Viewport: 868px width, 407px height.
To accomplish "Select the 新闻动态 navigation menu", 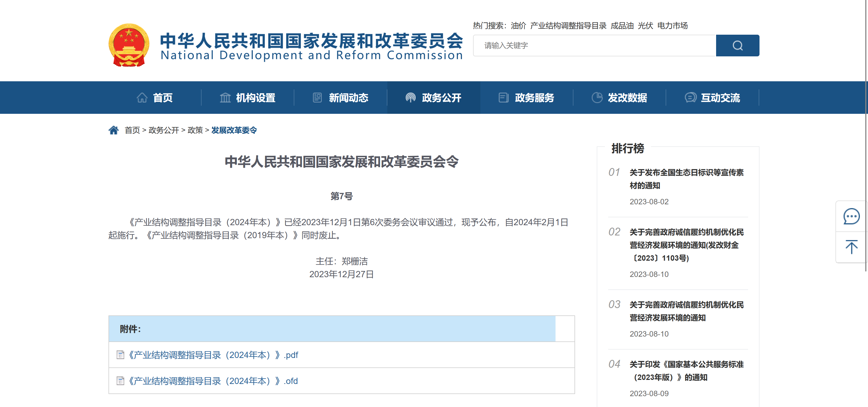I will click(x=348, y=98).
